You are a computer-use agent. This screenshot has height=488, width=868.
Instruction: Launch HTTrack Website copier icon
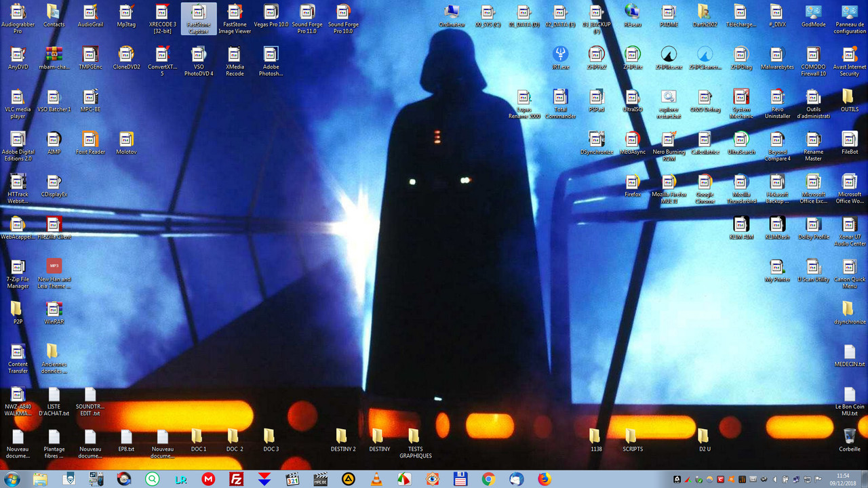coord(18,188)
